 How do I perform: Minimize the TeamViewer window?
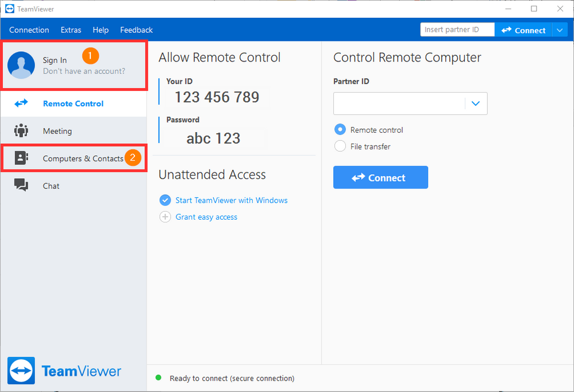508,9
